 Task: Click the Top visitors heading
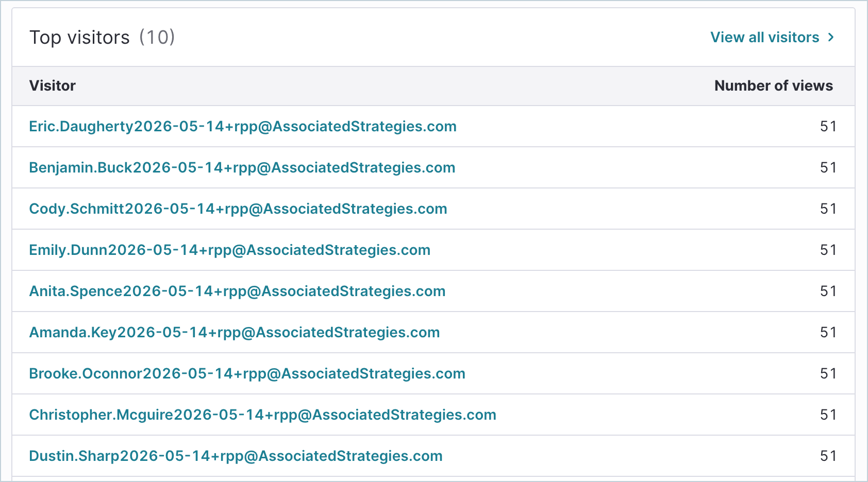[x=79, y=38]
